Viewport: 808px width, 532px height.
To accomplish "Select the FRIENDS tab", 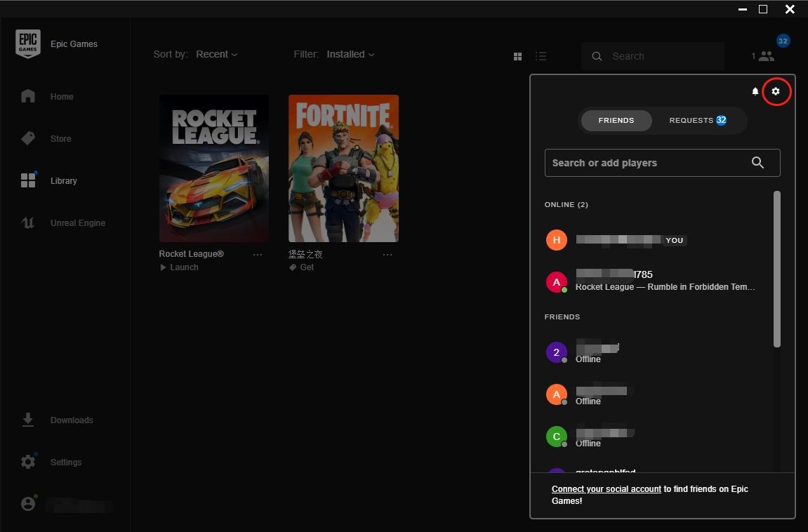I will coord(616,120).
